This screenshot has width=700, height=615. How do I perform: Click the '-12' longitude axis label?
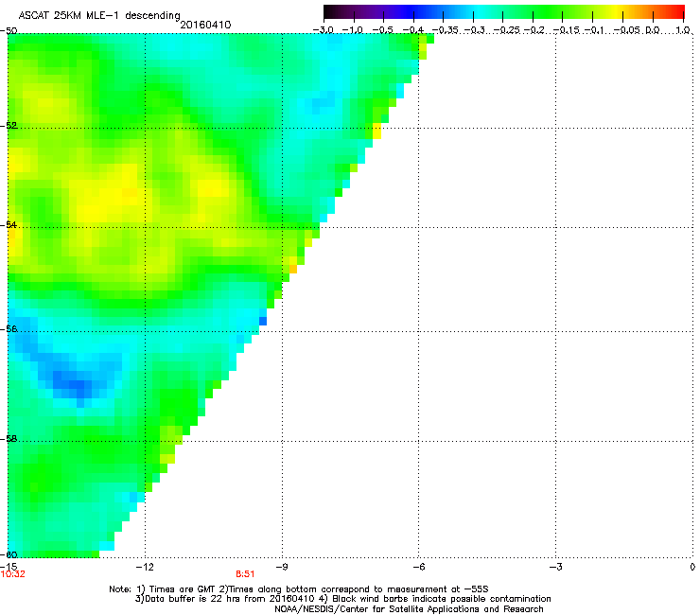pos(145,567)
